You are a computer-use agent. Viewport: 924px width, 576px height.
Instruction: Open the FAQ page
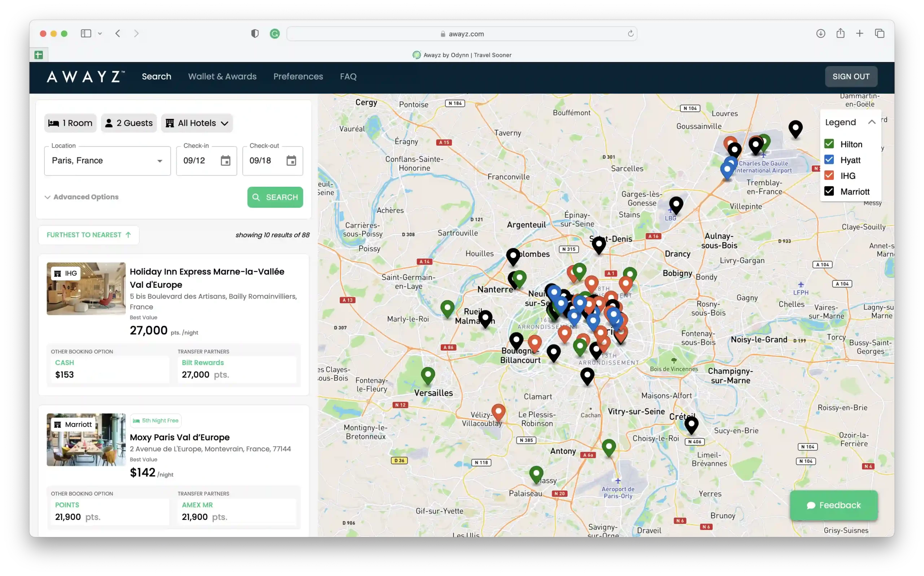click(x=348, y=77)
